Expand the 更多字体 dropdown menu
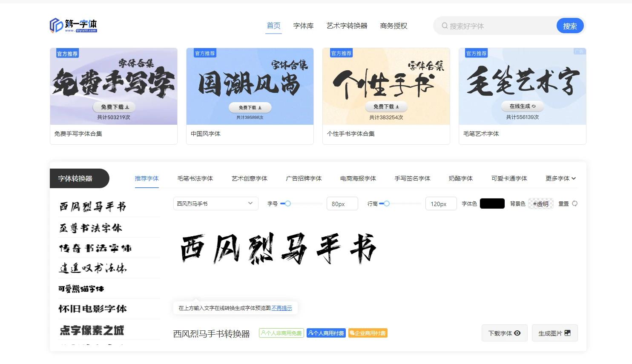Image resolution: width=632 pixels, height=364 pixels. pos(560,178)
